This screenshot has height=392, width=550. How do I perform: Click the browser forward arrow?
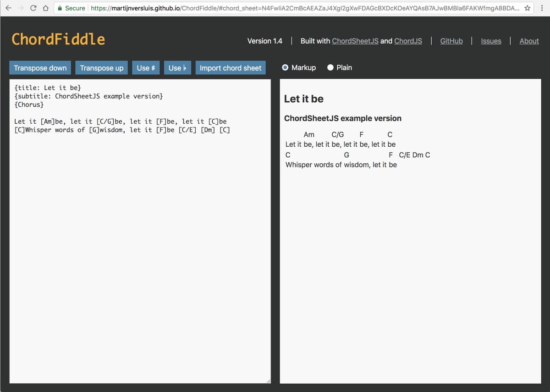point(21,8)
